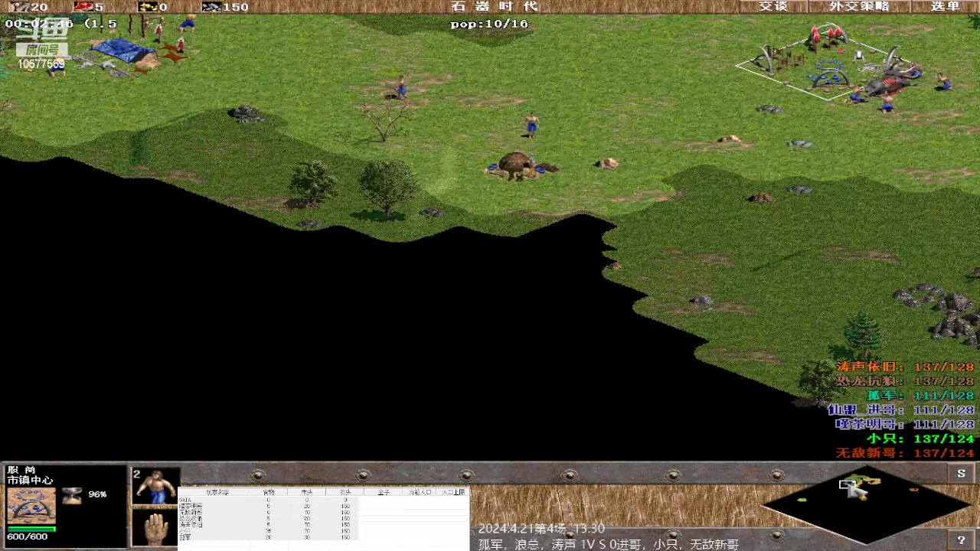Click the training queue count 2

tap(137, 474)
